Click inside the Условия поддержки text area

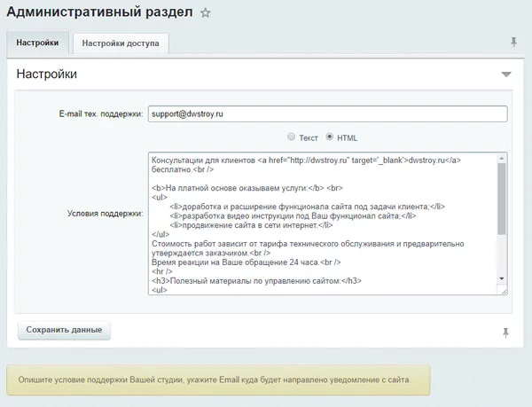click(319, 222)
